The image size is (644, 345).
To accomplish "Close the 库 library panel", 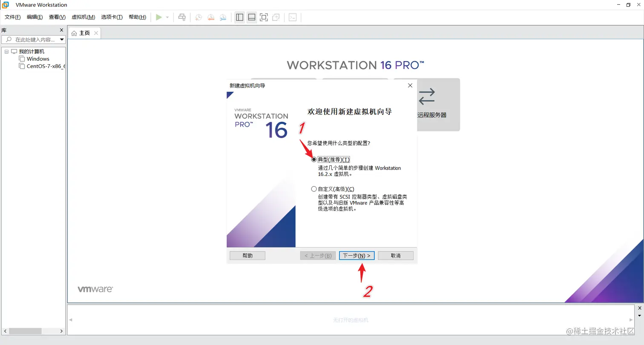I will [61, 30].
